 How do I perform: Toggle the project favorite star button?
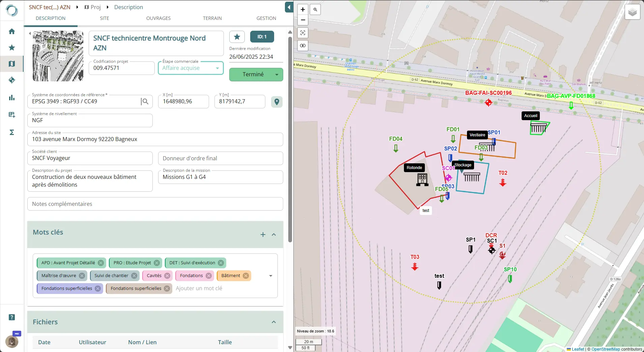[x=237, y=37]
